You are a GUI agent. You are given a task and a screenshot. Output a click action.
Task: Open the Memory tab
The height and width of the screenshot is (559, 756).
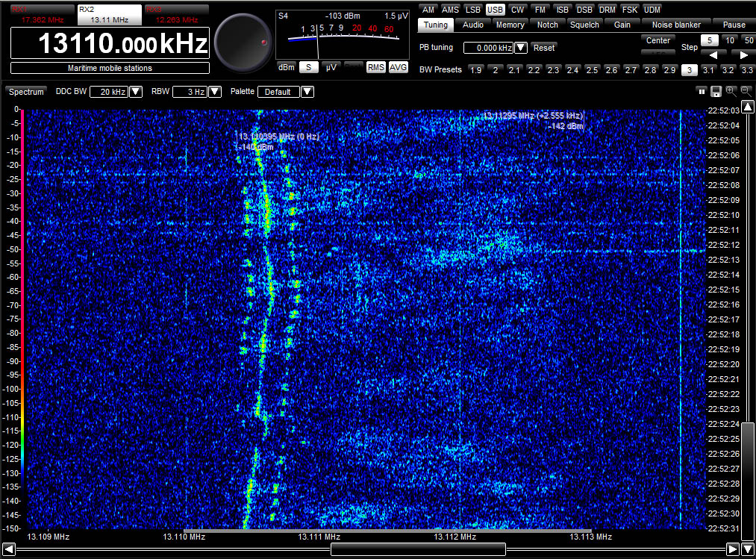point(510,25)
